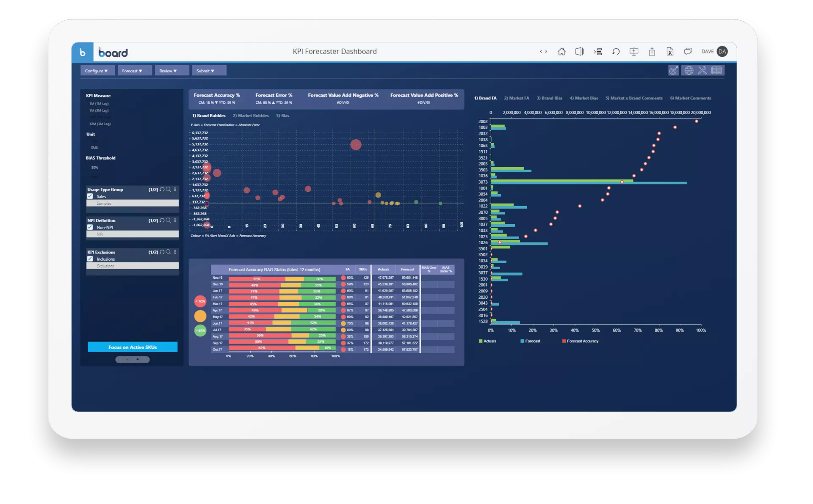Click the open book guide icon
Image resolution: width=813 pixels, height=504 pixels.
click(x=717, y=71)
